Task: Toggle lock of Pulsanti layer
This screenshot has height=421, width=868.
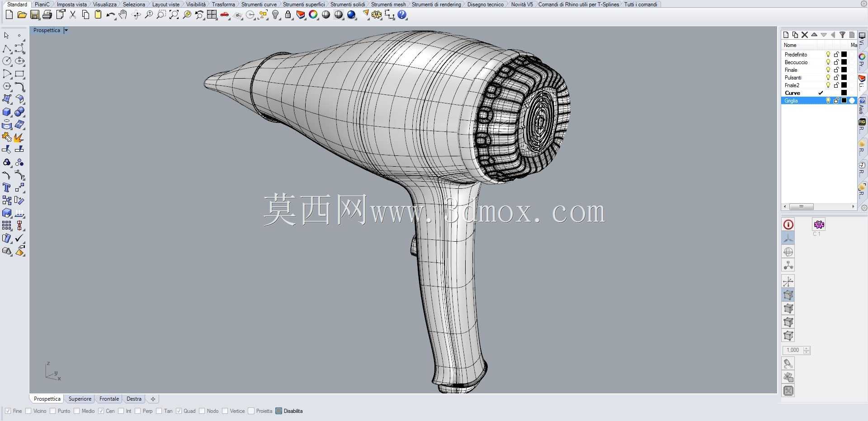Action: point(836,78)
